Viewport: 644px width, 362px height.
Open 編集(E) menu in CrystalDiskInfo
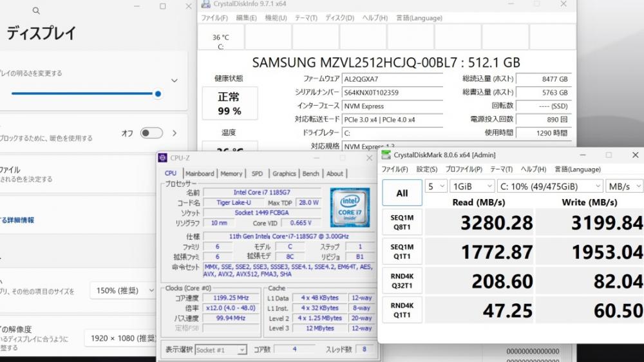point(247,18)
